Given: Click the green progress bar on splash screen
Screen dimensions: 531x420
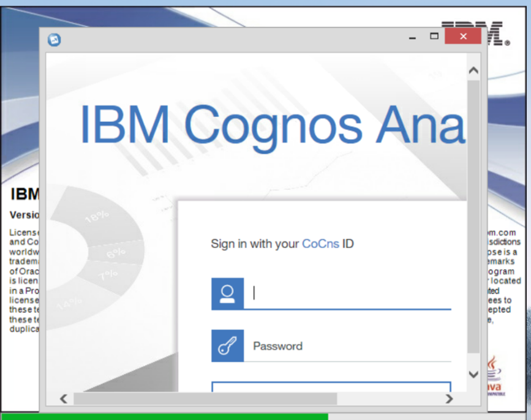Looking at the screenshot, I should 165,416.
